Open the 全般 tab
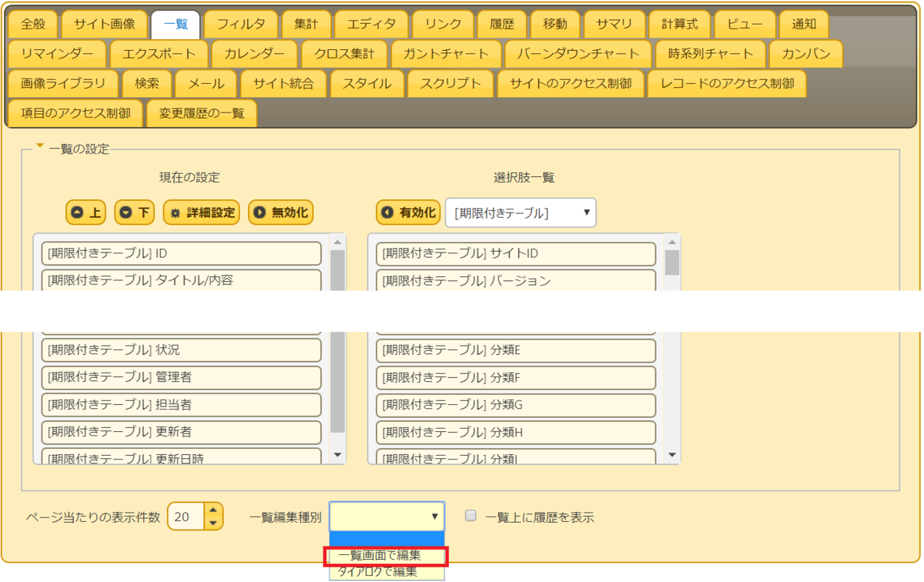This screenshot has width=924, height=582. pyautogui.click(x=33, y=24)
